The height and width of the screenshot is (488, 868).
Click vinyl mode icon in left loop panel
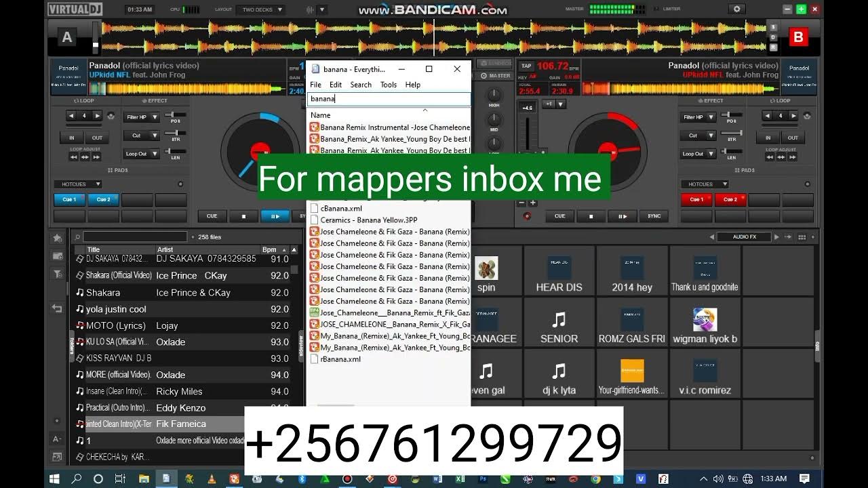click(x=111, y=117)
